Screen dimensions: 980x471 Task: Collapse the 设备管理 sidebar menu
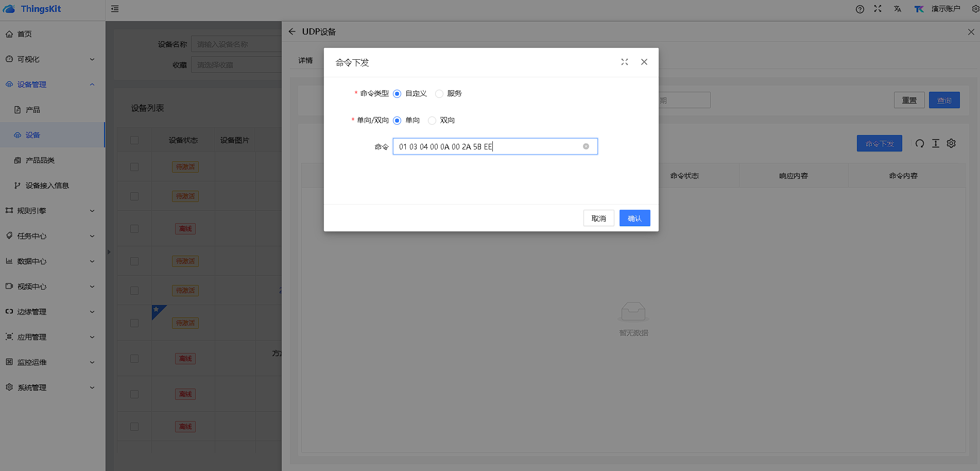pyautogui.click(x=51, y=85)
